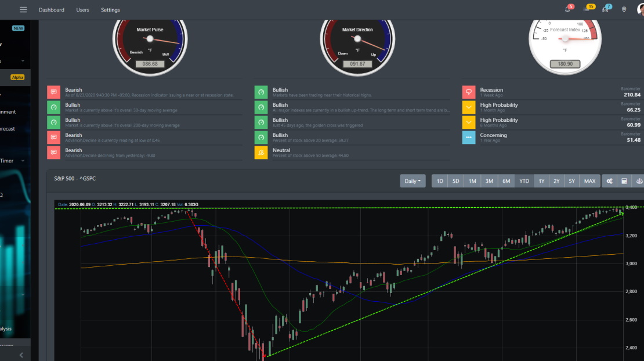Screen dimensions: 644x361
Task: Select the 5D chart range
Action: (455, 181)
